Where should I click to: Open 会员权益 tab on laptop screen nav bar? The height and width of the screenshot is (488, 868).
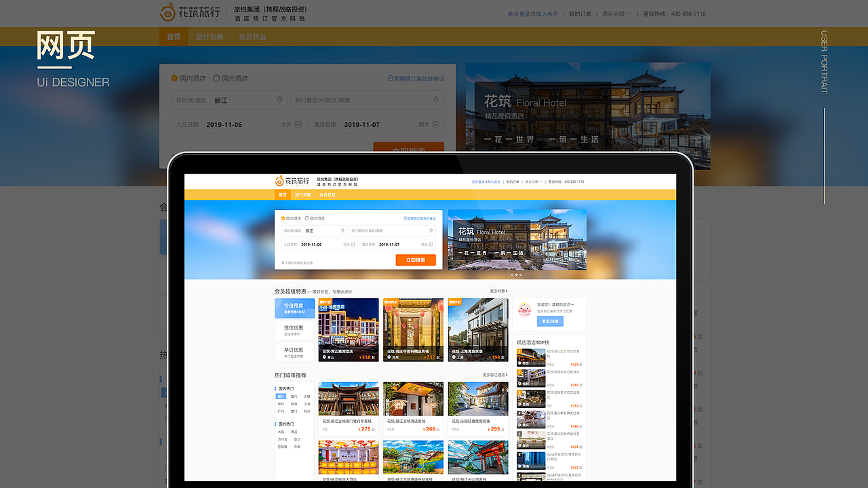[x=328, y=195]
